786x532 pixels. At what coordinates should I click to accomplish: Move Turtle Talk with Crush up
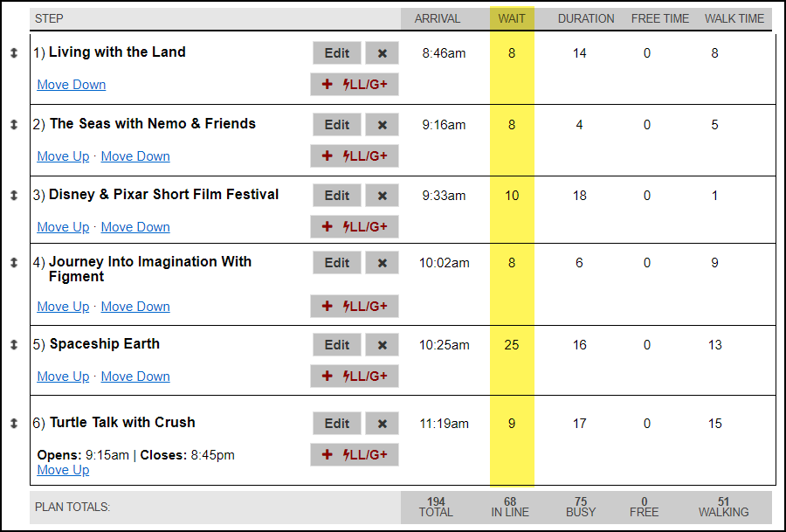63,470
